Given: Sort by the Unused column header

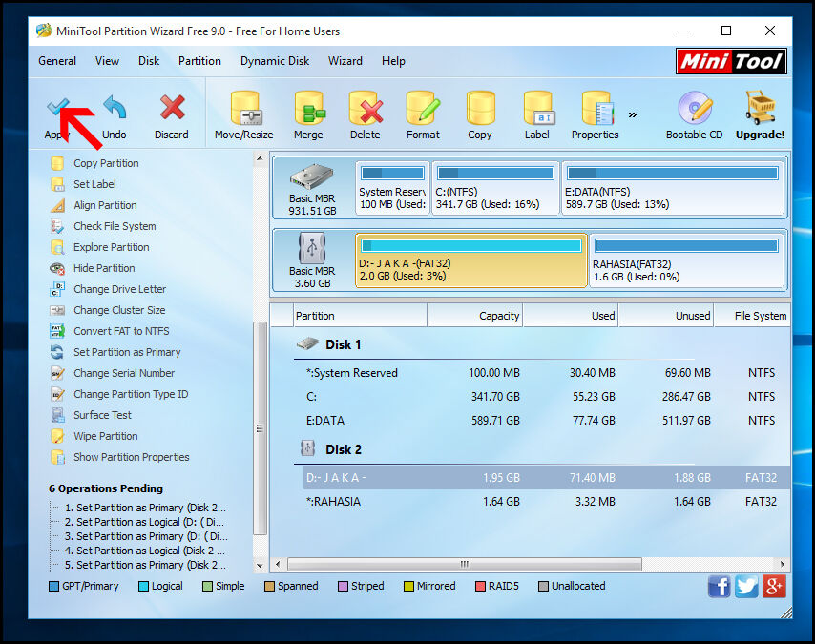Looking at the screenshot, I should (666, 316).
